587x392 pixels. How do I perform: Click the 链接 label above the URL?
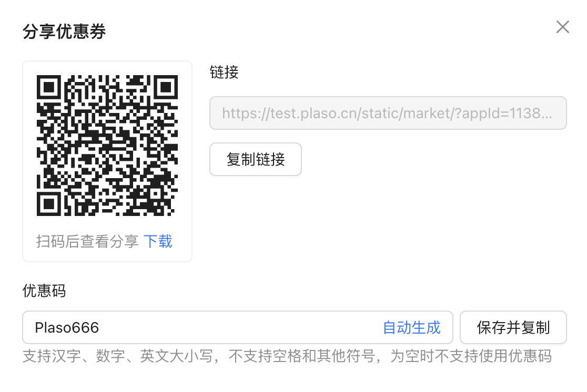pos(224,72)
